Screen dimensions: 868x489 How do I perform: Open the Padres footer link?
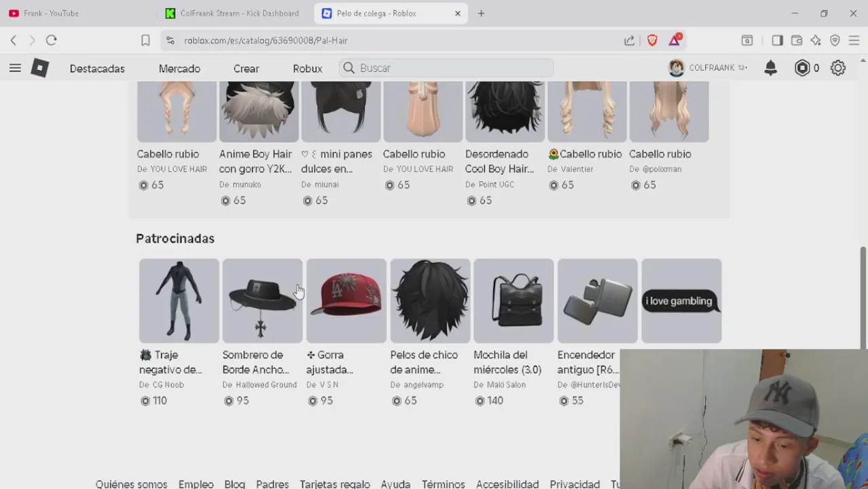pyautogui.click(x=272, y=484)
